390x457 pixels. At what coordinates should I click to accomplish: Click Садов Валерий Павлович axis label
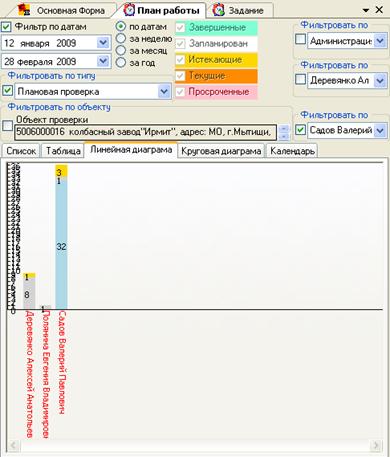(x=62, y=363)
